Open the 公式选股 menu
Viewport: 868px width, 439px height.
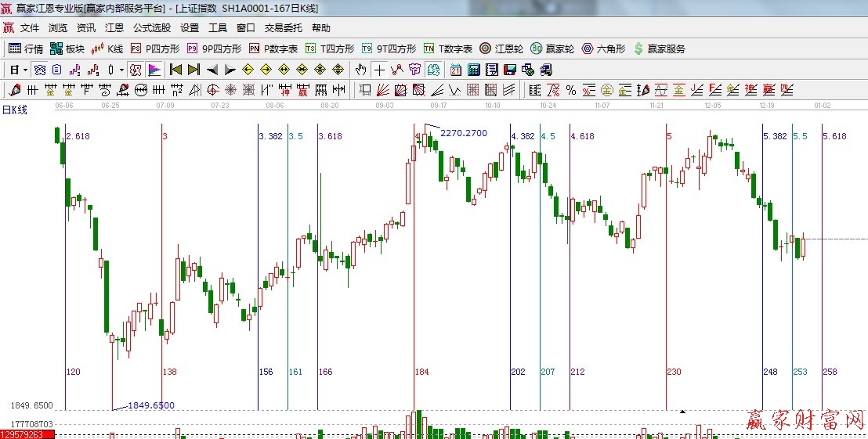151,28
